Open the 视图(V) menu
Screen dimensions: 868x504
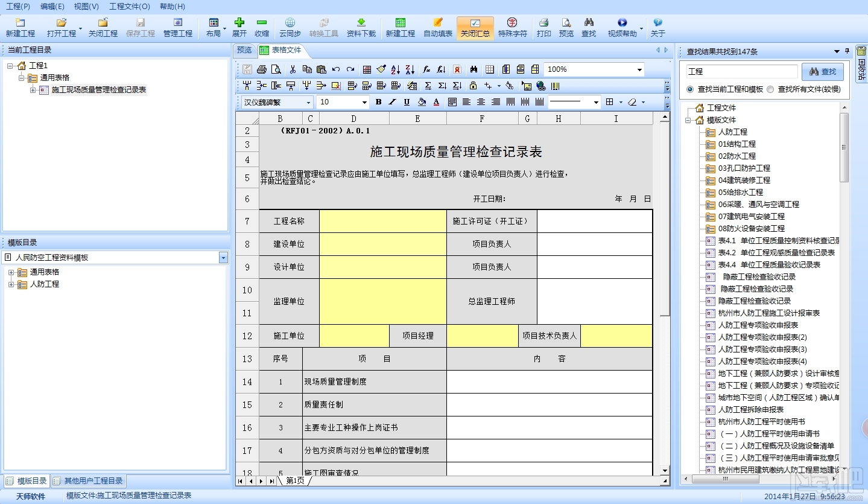[x=86, y=7]
